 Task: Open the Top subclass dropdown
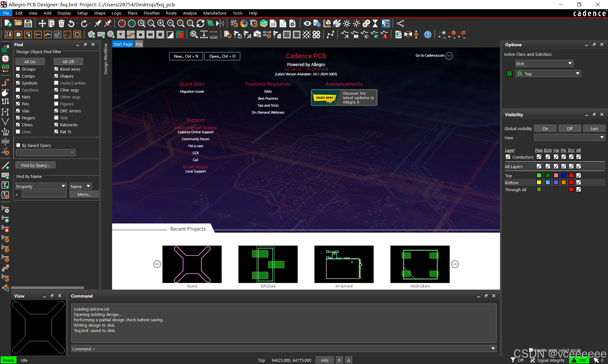(577, 74)
